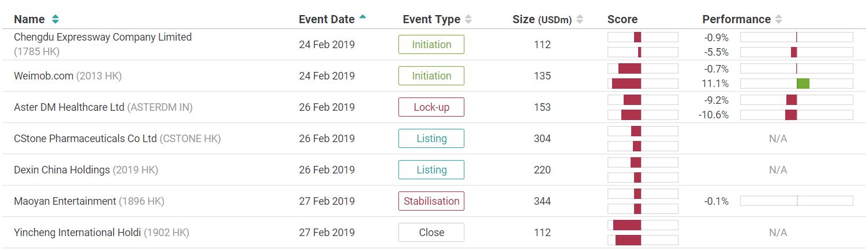Sort table by Name column arrows

click(x=55, y=19)
